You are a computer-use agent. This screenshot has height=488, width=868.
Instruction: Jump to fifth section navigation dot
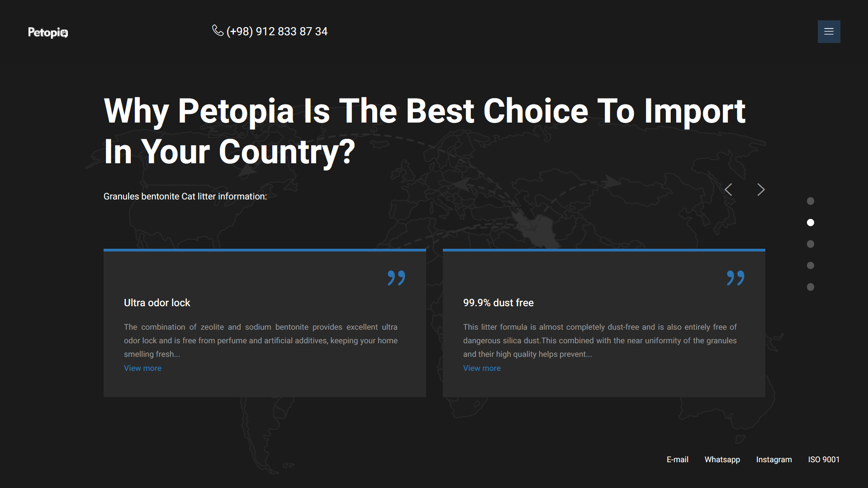pyautogui.click(x=811, y=287)
